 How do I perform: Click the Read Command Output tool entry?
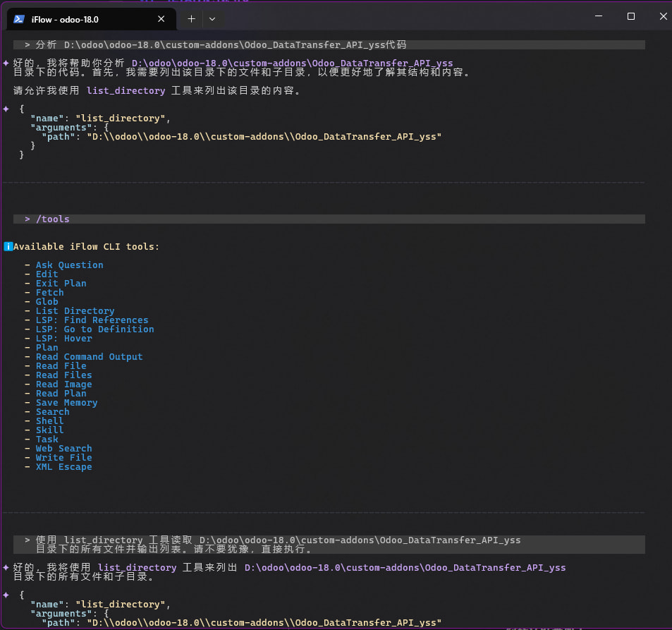click(89, 357)
